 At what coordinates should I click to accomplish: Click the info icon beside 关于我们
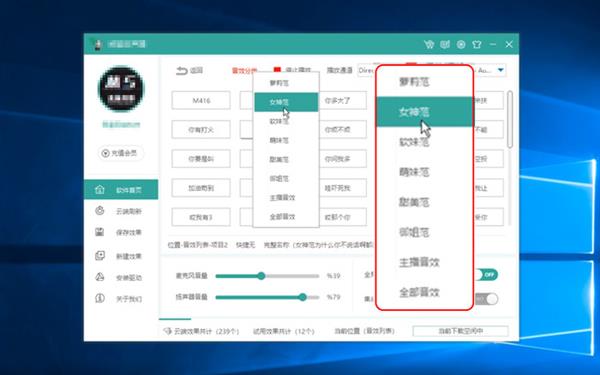pyautogui.click(x=99, y=298)
